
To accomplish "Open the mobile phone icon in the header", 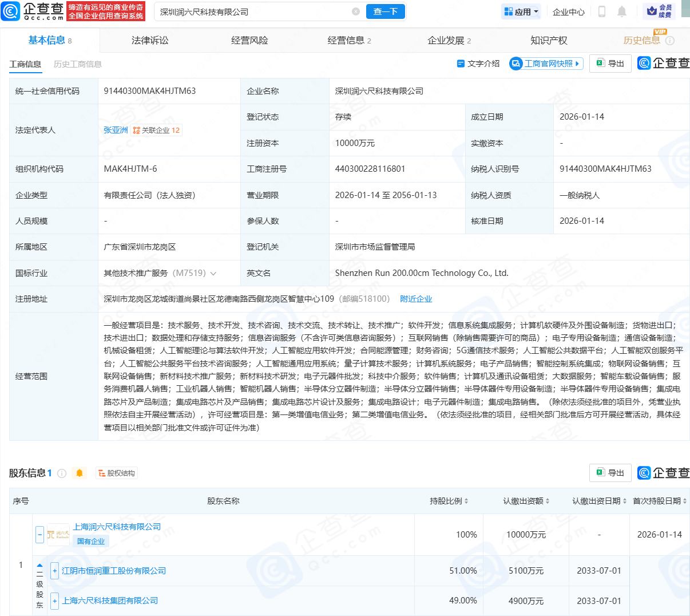I will click(x=601, y=11).
